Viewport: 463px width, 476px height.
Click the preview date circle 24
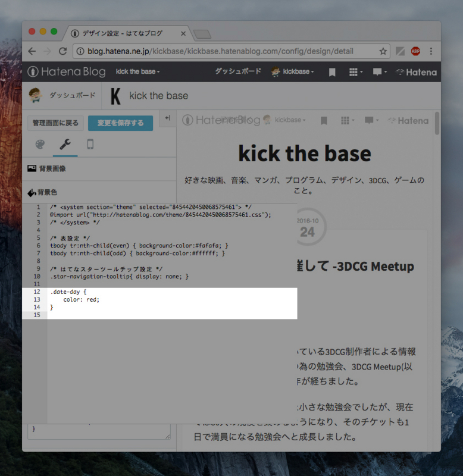coord(307,227)
